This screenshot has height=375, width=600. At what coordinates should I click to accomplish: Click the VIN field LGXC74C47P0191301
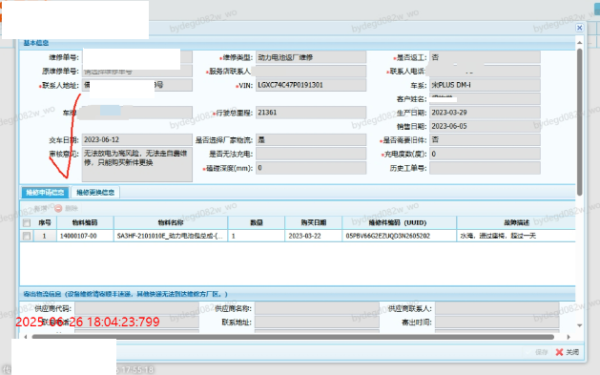[x=311, y=85]
